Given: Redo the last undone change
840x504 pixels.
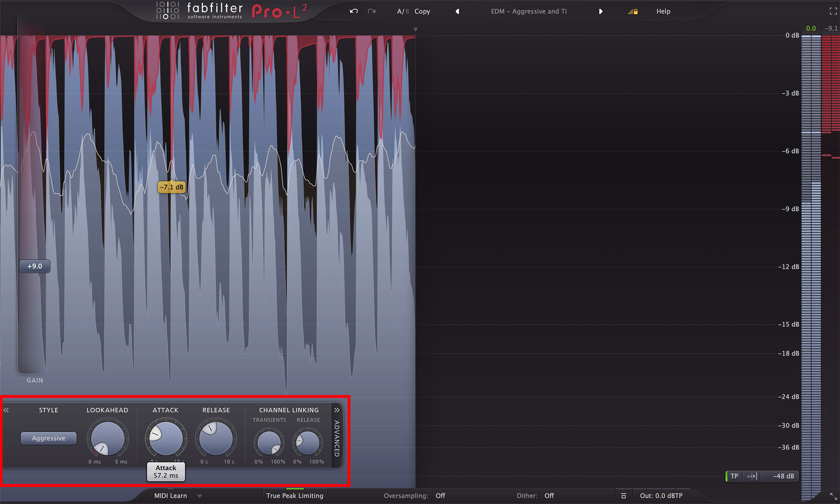Looking at the screenshot, I should 371,11.
